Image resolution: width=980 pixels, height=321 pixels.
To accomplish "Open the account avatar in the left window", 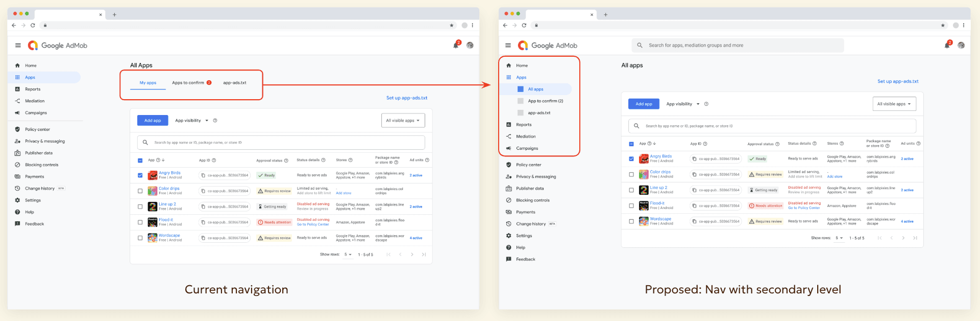I will click(x=470, y=45).
